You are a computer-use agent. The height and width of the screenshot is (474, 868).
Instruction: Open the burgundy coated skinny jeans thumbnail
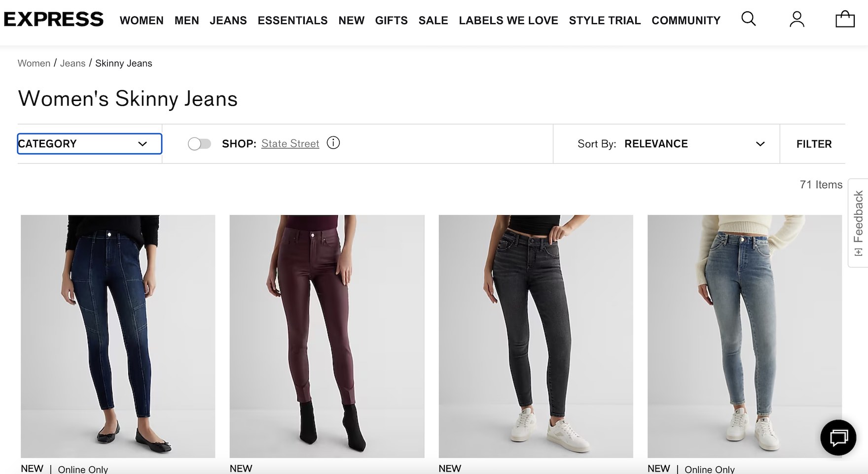coord(327,336)
